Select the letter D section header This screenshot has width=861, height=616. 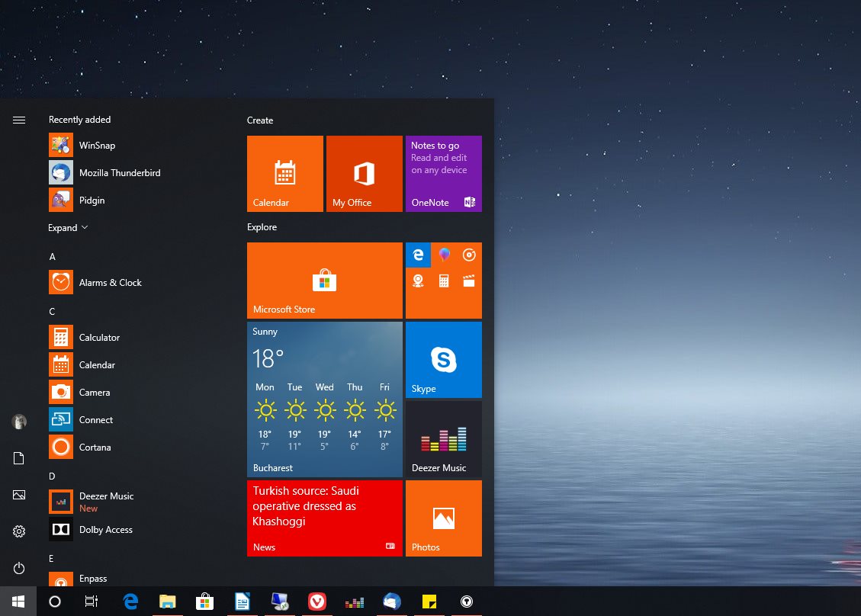(x=52, y=476)
